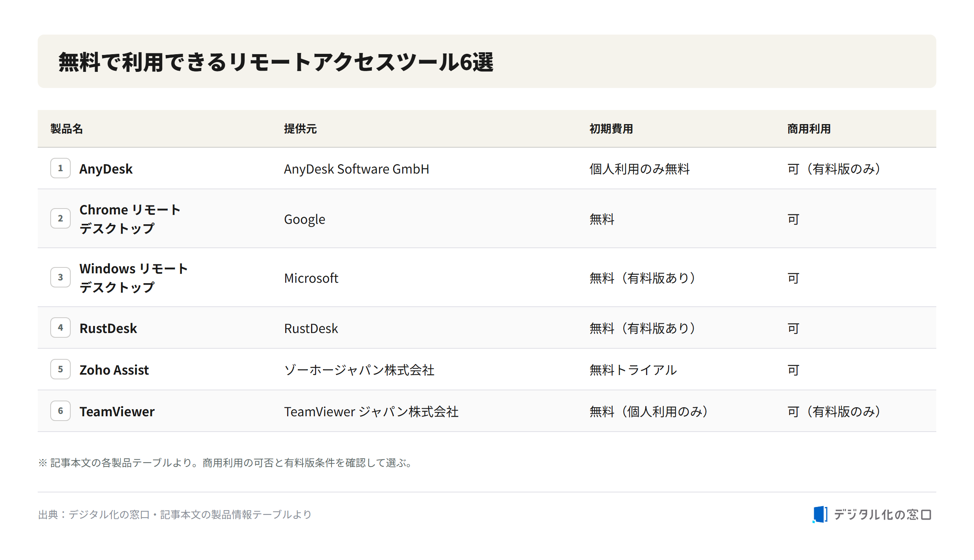
Task: Click the ゾーホージャパン株式会社 provider cell
Action: point(359,370)
